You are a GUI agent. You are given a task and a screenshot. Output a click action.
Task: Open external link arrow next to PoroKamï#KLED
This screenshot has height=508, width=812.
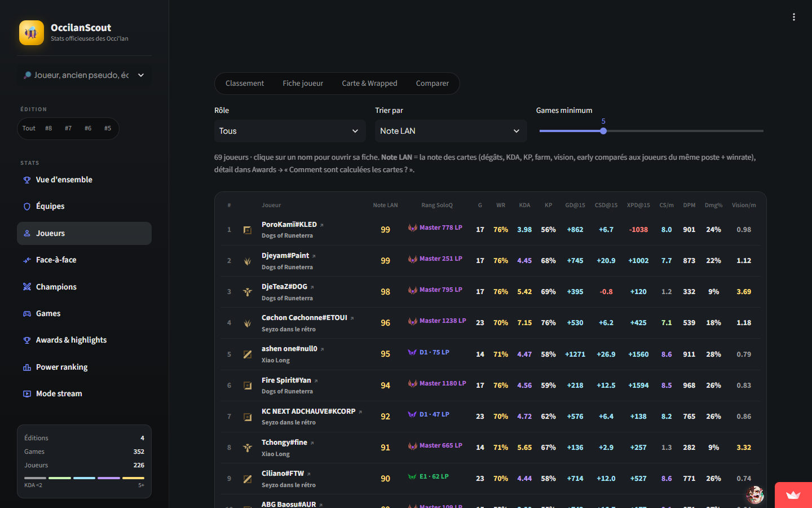pyautogui.click(x=322, y=225)
